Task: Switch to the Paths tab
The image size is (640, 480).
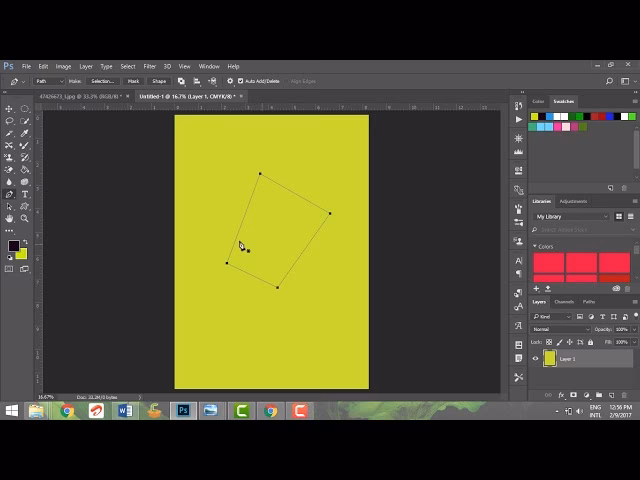Action: pyautogui.click(x=589, y=302)
